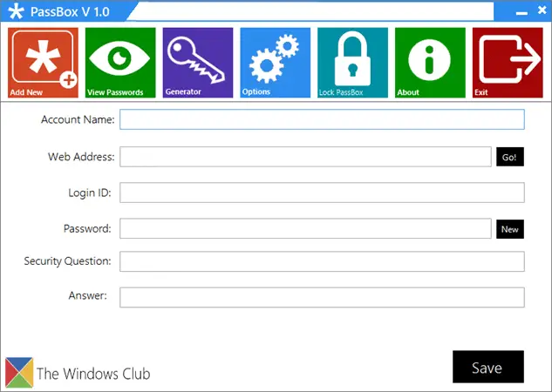552x392 pixels.
Task: Save the new account entry
Action: click(x=488, y=367)
